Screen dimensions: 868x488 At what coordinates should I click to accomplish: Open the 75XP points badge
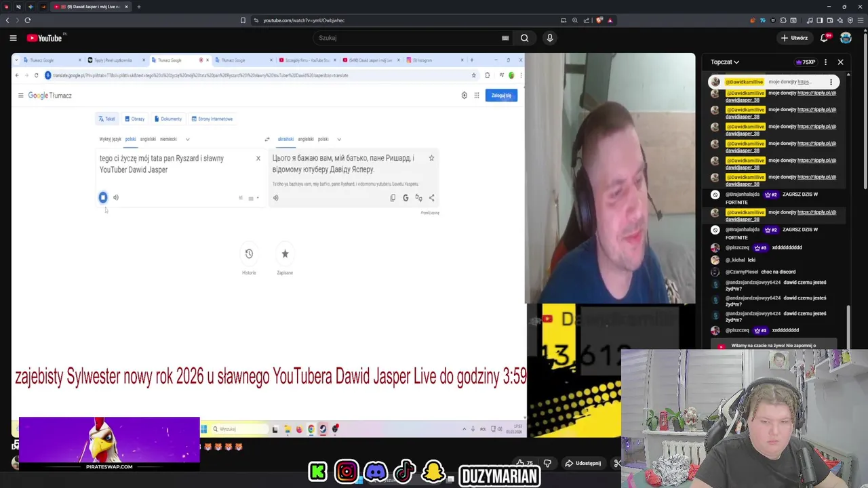806,62
